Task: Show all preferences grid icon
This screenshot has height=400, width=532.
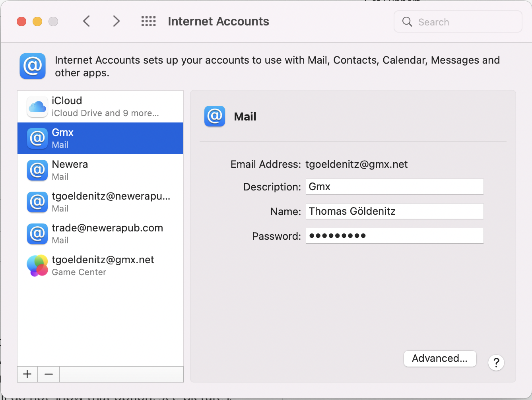Action: click(149, 21)
